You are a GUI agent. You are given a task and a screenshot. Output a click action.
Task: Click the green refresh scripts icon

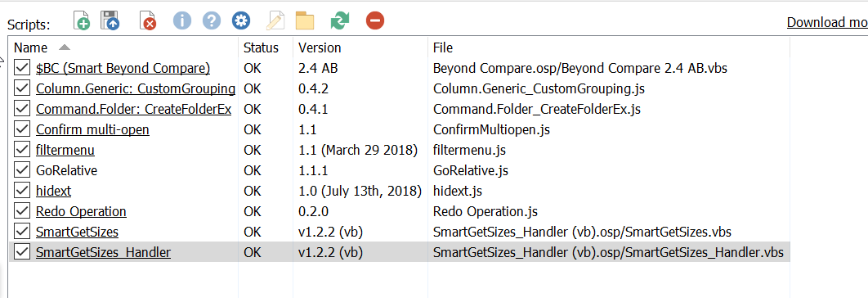coord(340,20)
